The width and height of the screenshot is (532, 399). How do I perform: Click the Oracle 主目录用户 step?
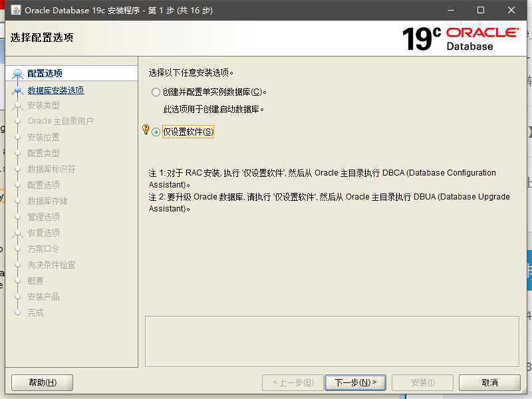click(61, 121)
